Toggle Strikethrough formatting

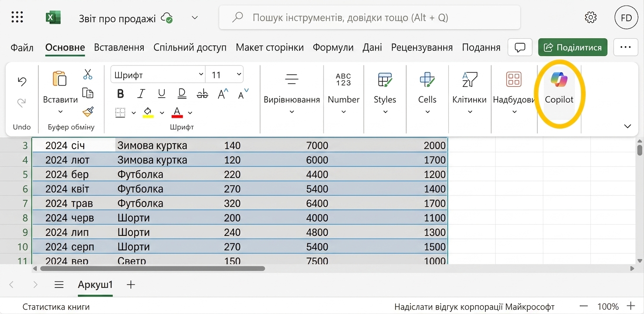203,94
